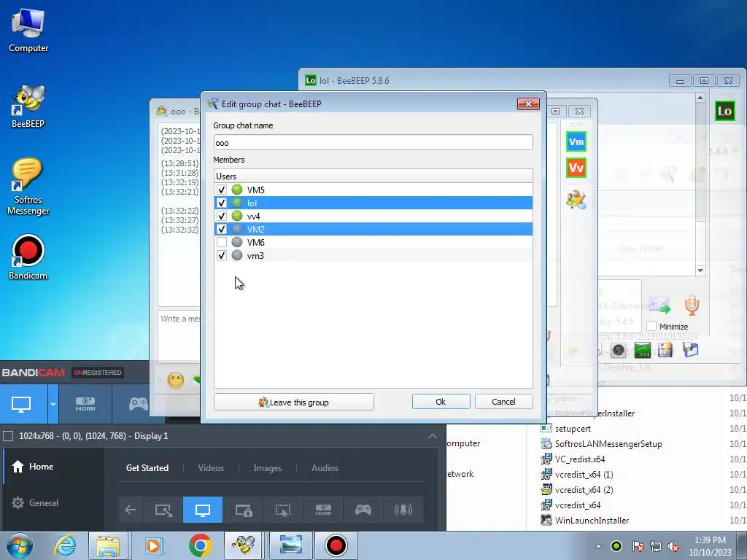This screenshot has width=747, height=560.
Task: Click the notepad icon in the BeeBEEP toolbar
Action: [x=665, y=351]
